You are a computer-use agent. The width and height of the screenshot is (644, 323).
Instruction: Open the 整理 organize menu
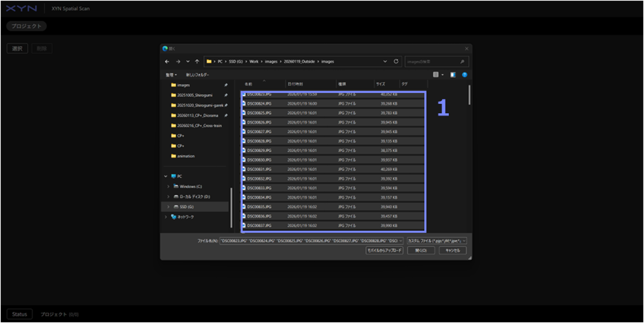171,75
